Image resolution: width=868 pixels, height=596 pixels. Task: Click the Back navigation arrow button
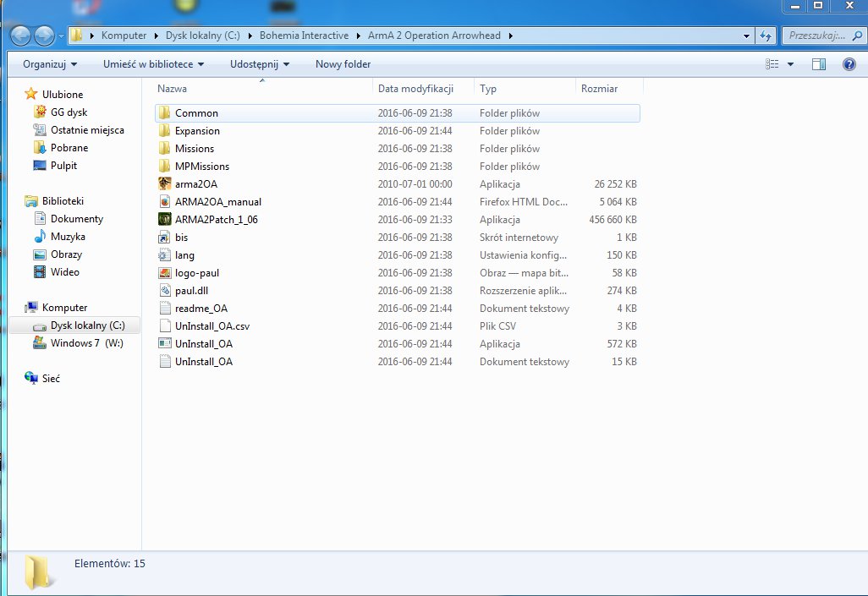(x=20, y=36)
